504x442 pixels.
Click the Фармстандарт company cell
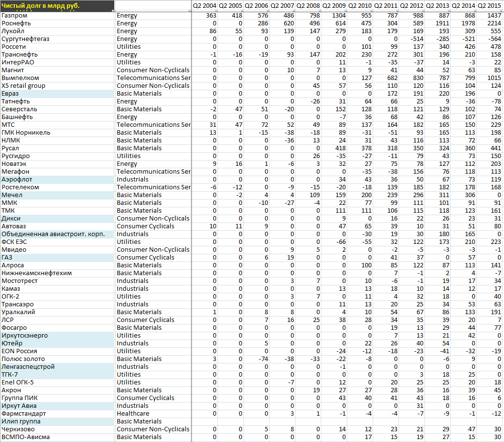57,414
